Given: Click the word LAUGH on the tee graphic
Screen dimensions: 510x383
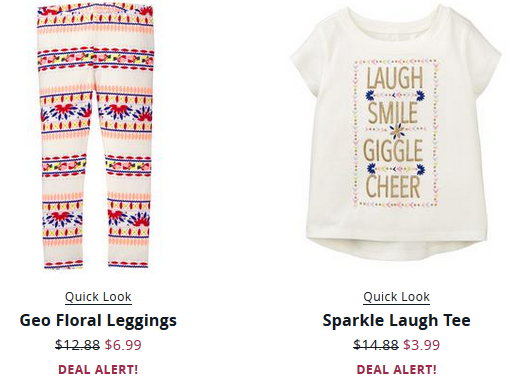Looking at the screenshot, I should 395,77.
